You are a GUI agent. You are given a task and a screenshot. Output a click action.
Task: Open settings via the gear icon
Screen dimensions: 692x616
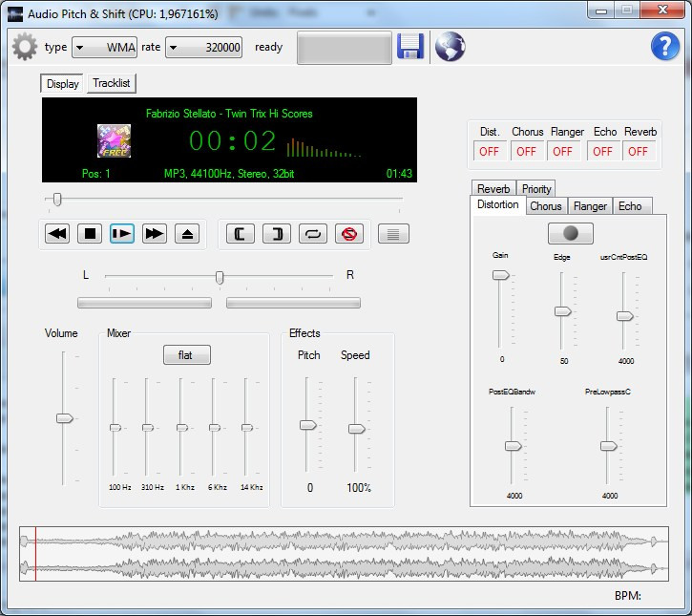pos(25,47)
